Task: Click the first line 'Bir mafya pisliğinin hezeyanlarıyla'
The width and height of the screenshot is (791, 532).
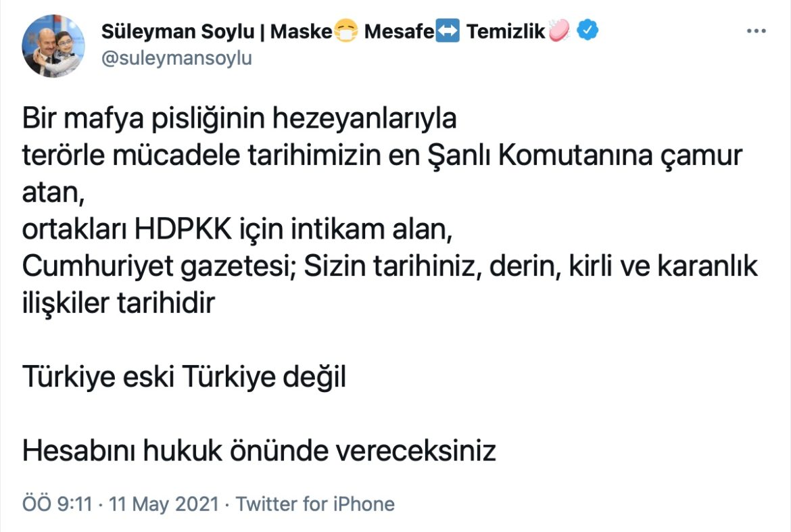Action: [x=239, y=120]
